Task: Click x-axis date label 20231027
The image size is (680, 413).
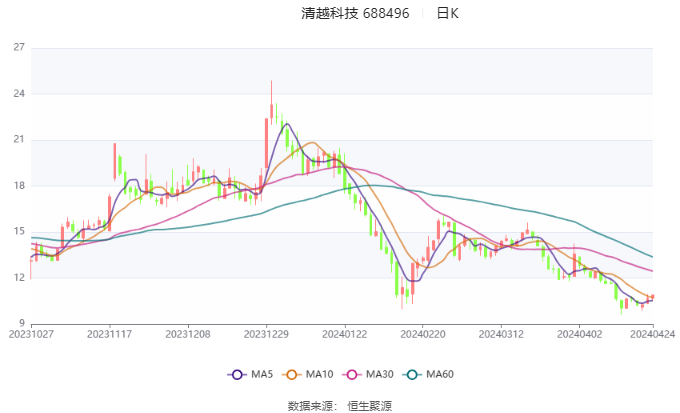Action: (x=31, y=334)
